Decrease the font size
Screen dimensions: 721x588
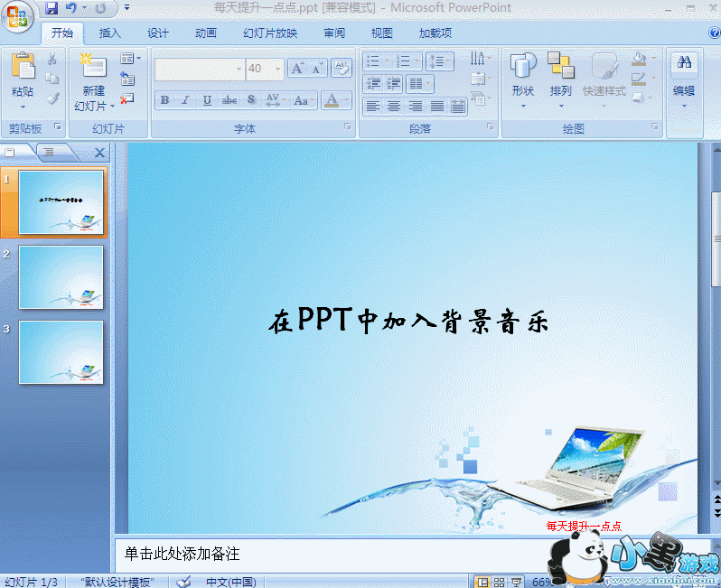[317, 69]
